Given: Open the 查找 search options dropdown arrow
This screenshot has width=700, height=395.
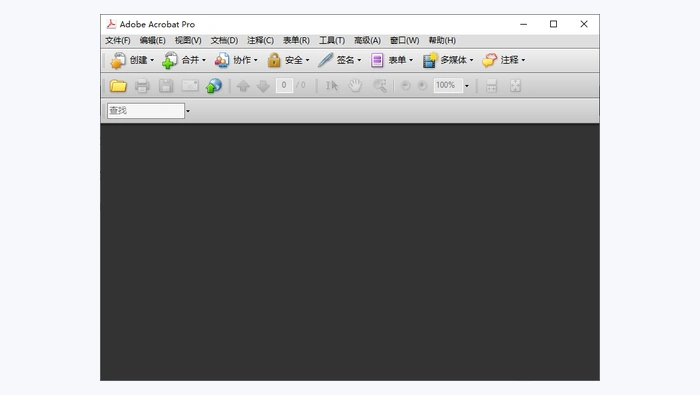Looking at the screenshot, I should click(x=188, y=111).
